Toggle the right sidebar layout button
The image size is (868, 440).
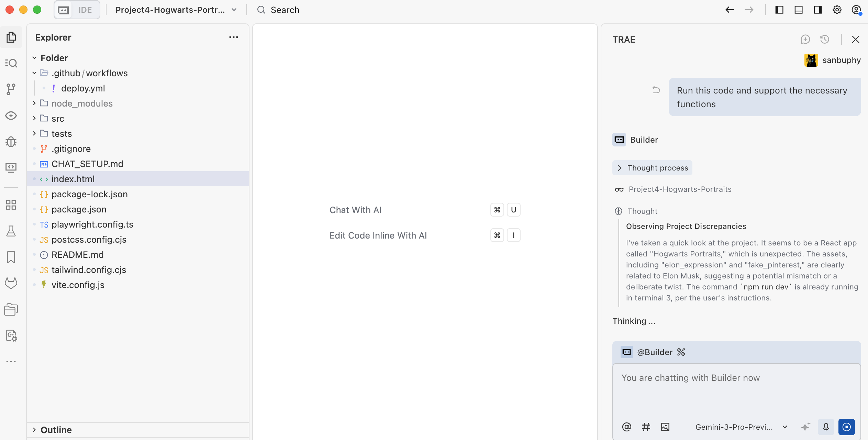pyautogui.click(x=818, y=10)
